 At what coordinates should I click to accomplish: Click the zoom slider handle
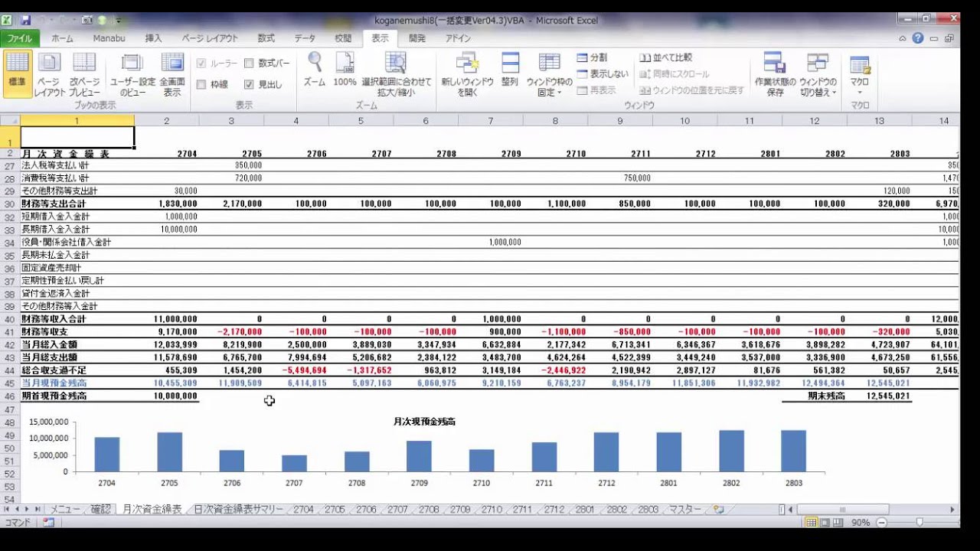919,522
